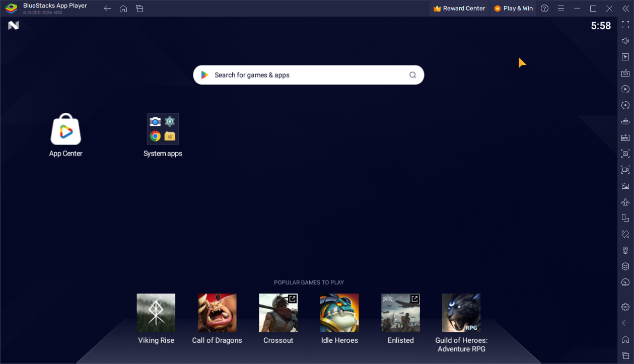Open recent apps icon in the title bar

[139, 9]
